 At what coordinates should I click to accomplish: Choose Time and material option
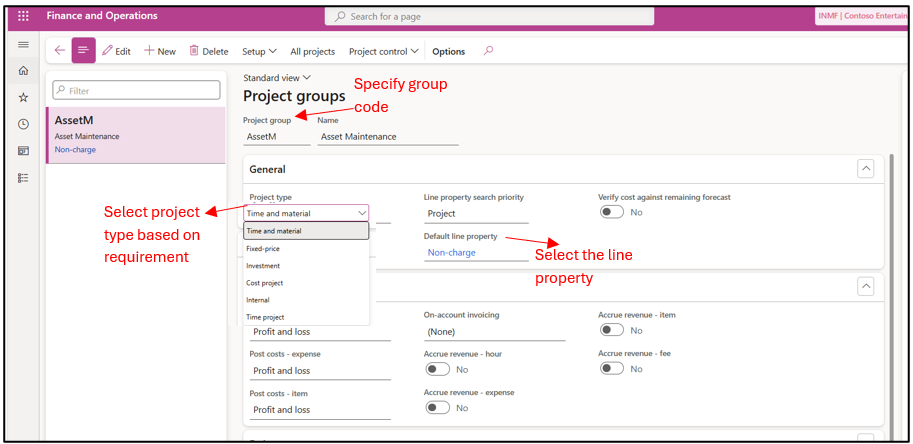pos(306,230)
